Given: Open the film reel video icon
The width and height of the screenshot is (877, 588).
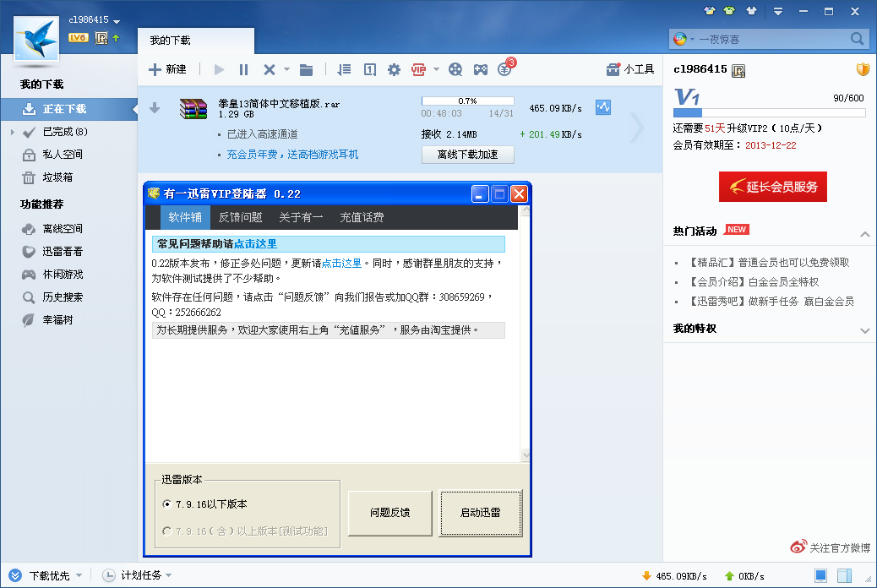Looking at the screenshot, I should 455,69.
